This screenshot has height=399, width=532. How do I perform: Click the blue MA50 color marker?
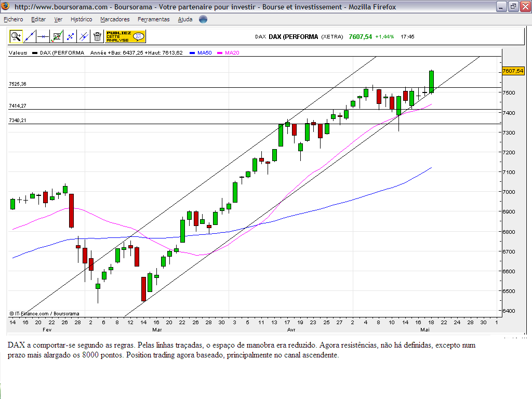tap(192, 53)
